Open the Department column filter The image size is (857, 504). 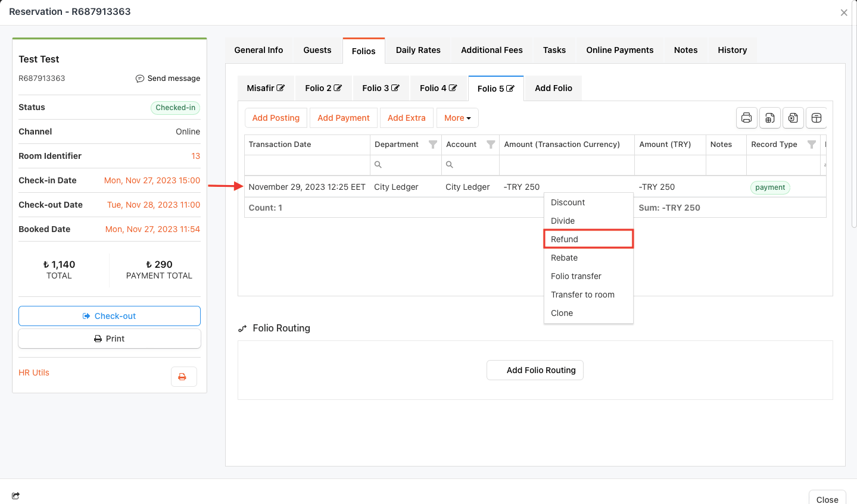[433, 145]
